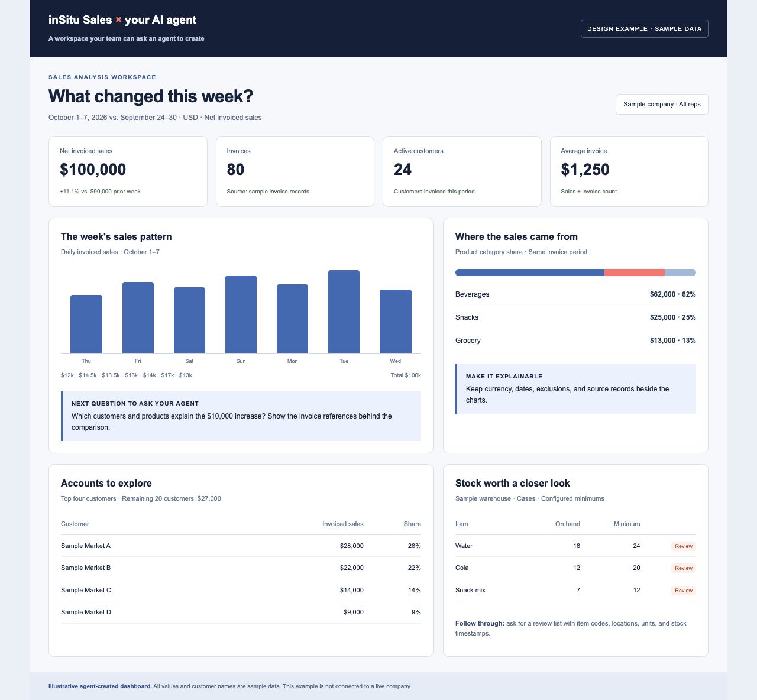
Task: Select the Sample Market D row
Action: tap(241, 612)
